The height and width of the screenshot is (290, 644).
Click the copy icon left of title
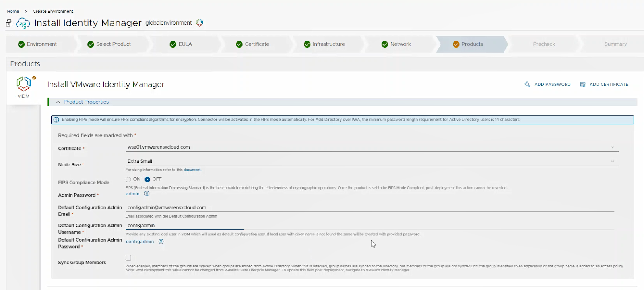point(9,23)
